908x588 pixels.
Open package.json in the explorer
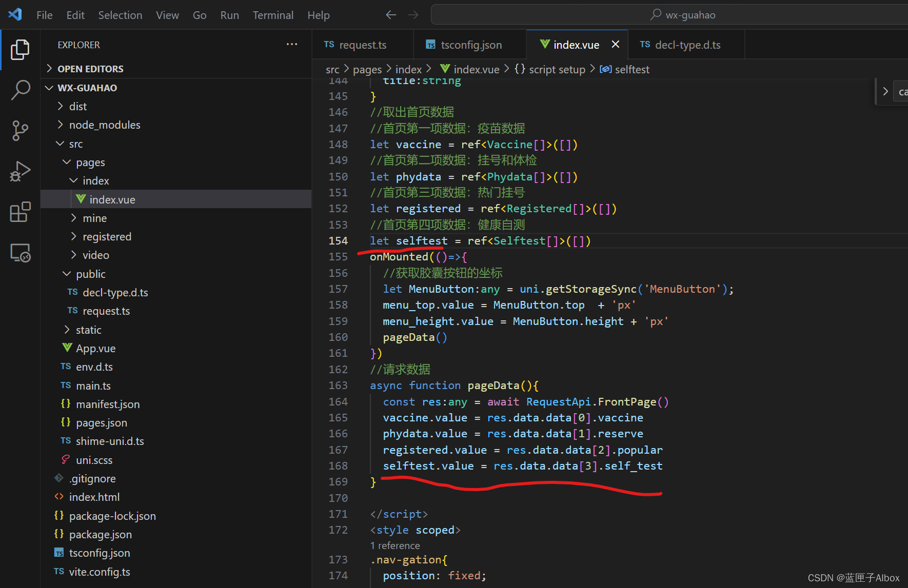click(176, 534)
